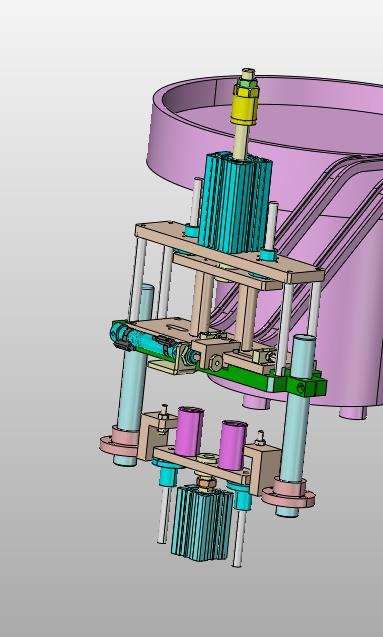Select the left beige post under upper plate

tap(201, 303)
